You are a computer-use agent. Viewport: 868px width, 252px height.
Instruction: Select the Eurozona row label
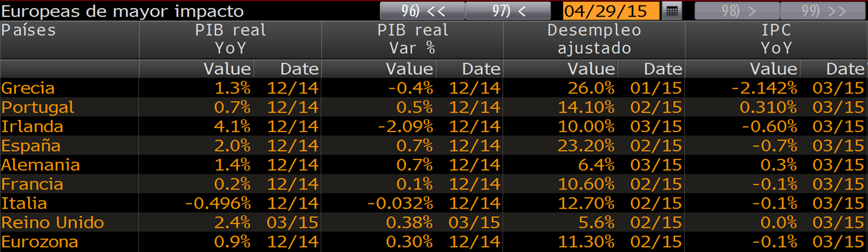point(40,242)
